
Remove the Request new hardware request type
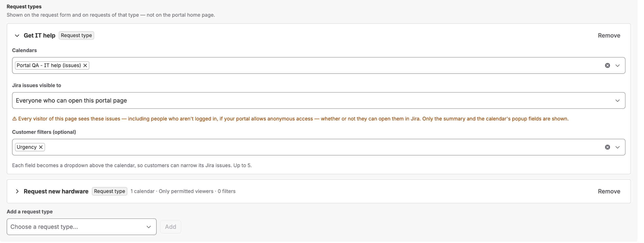pos(609,191)
